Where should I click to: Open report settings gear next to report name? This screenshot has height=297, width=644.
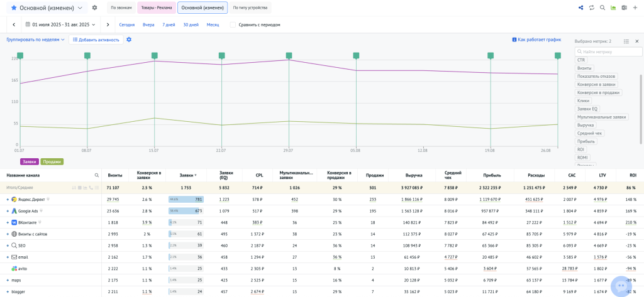94,8
